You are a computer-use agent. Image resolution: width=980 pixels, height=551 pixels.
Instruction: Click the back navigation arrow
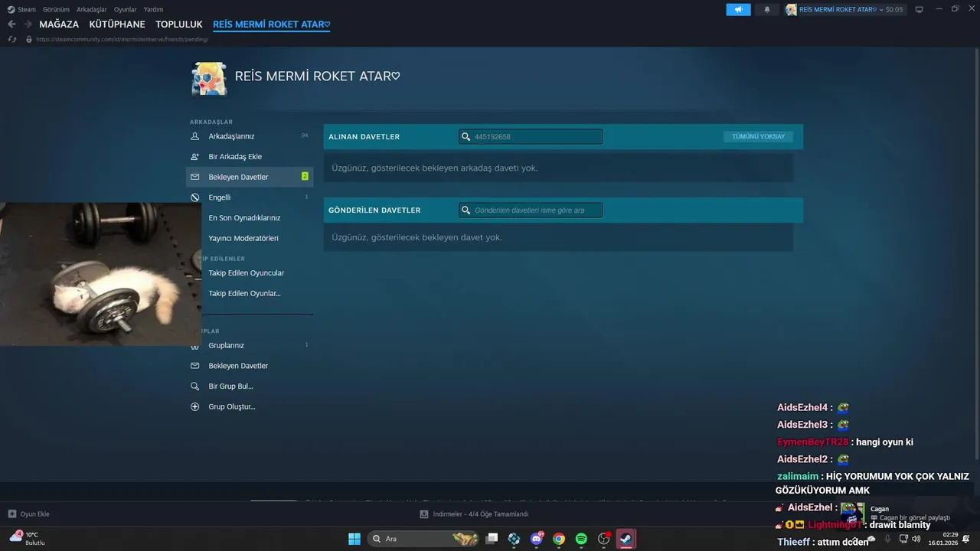11,24
